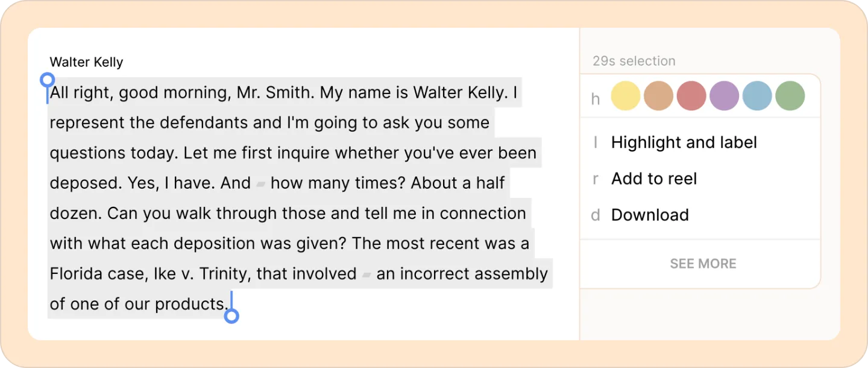Viewport: 868px width, 368px height.
Task: Click the 'h' shortcut hint
Action: (596, 99)
